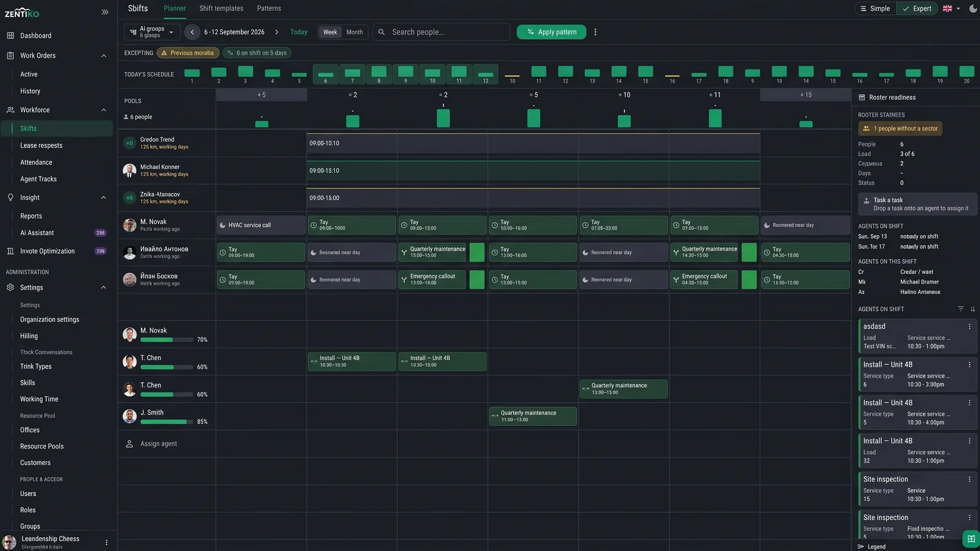
Task: Open sort icon in Agents on shift
Action: click(973, 309)
